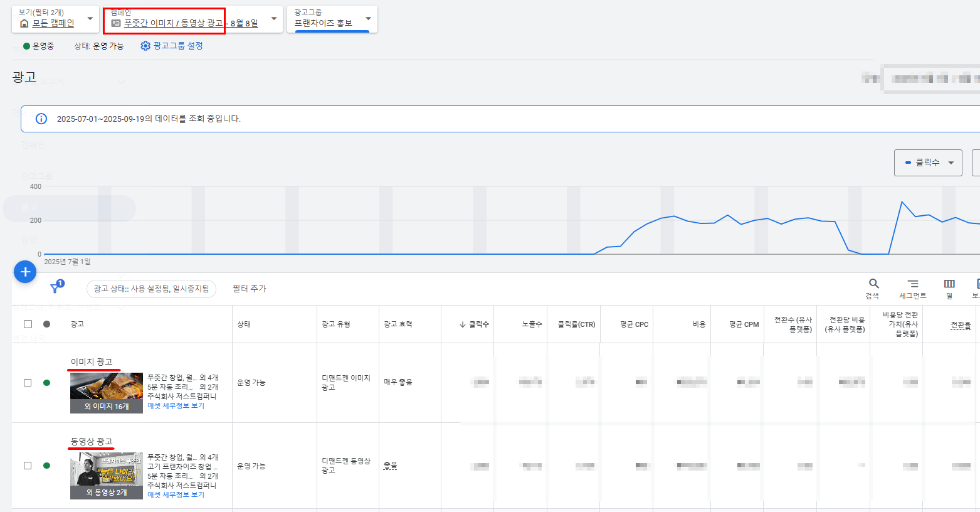The image size is (980, 512).
Task: Click the 광고 효력 column header
Action: 398,324
